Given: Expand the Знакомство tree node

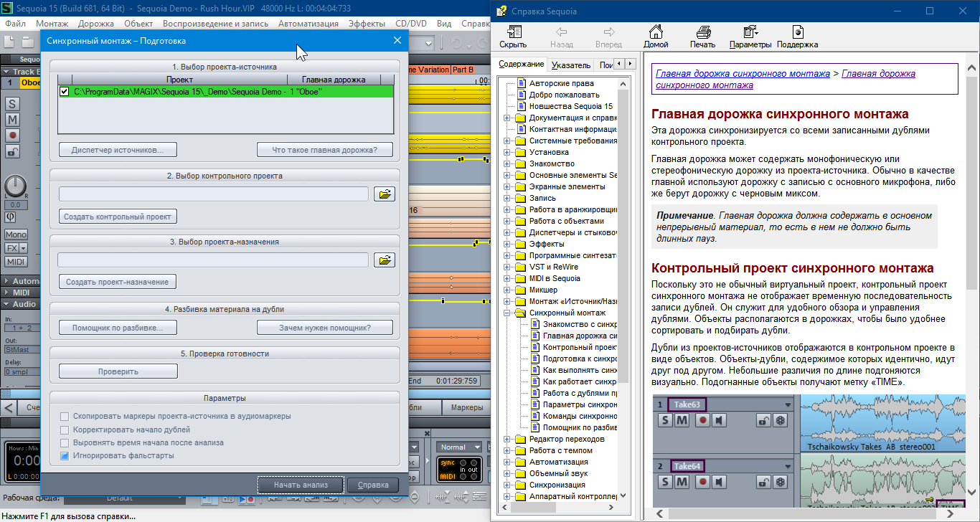Looking at the screenshot, I should 507,163.
